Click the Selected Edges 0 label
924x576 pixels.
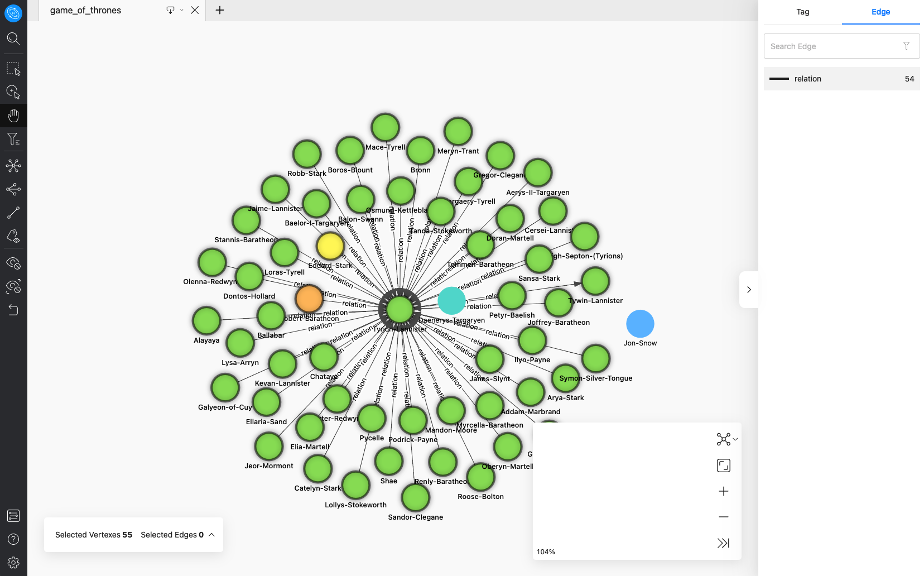(172, 535)
